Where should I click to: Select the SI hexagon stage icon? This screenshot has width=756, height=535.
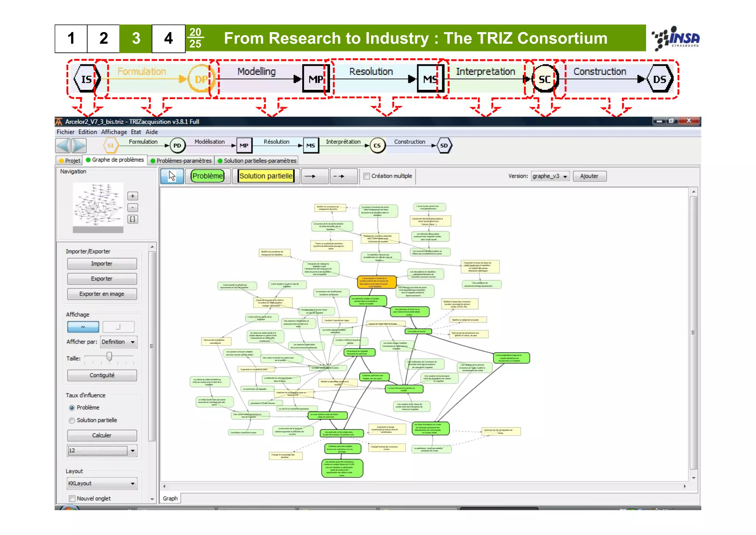tap(110, 146)
